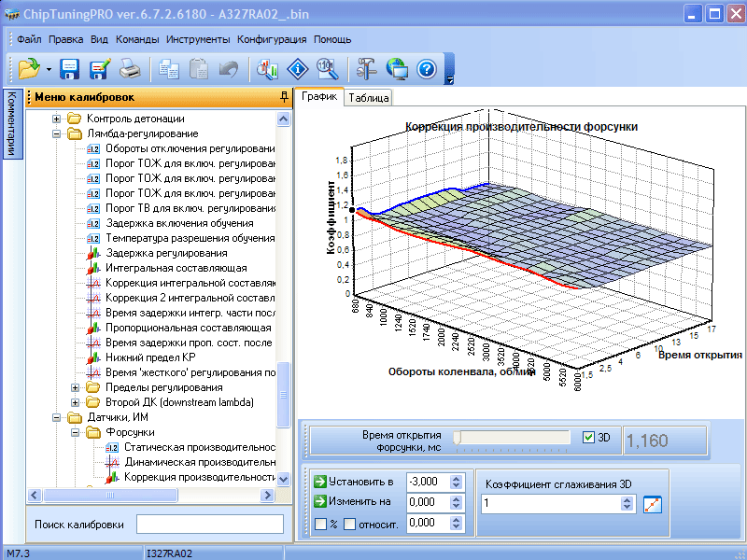Expand the Пределы регулирования folder
The image size is (747, 560).
[76, 387]
